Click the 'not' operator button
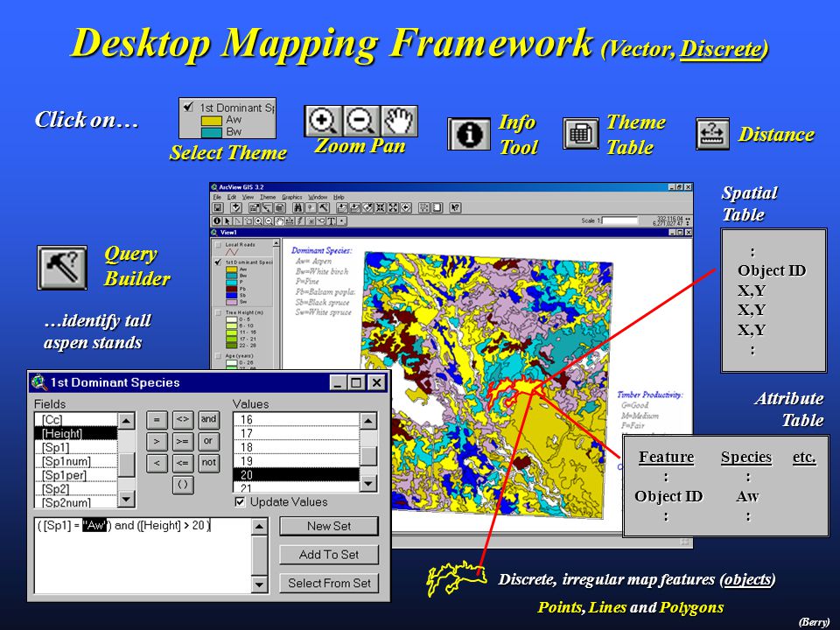Viewport: 840px width, 630px height. (208, 463)
